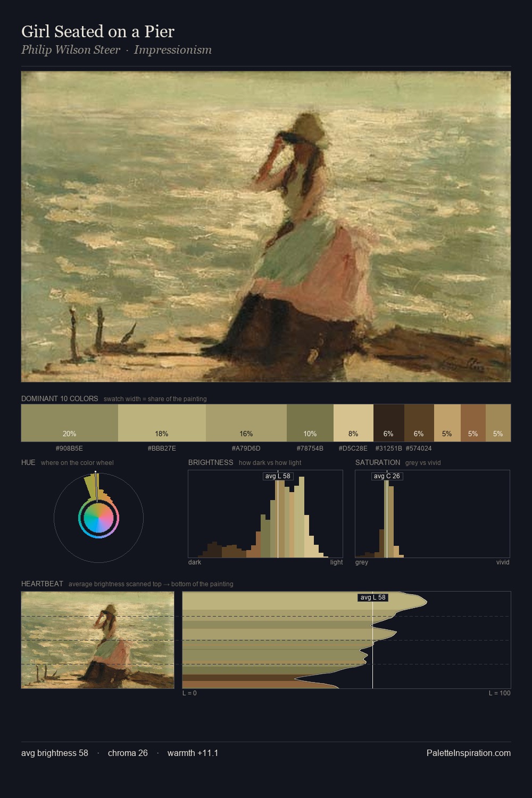This screenshot has width=532, height=798.
Task: Click hex label '#78754B'
Action: tap(310, 448)
